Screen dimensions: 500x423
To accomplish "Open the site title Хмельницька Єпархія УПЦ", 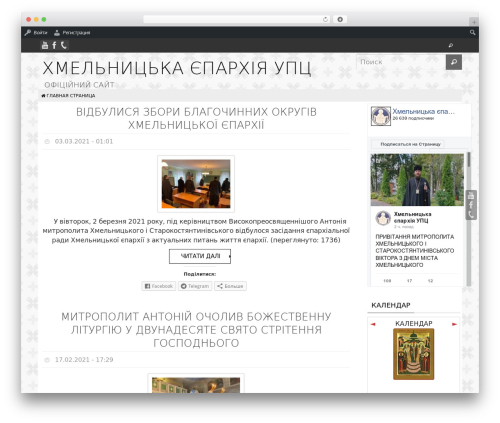I will (x=177, y=68).
